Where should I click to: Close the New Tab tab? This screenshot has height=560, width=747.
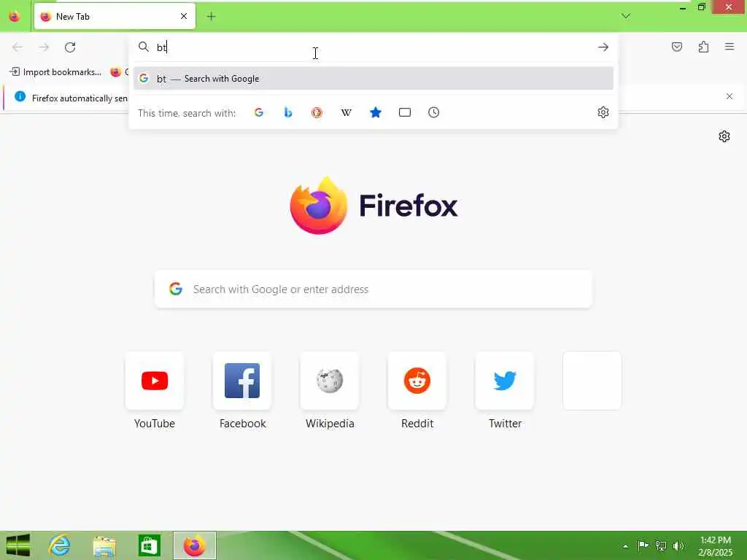184,17
